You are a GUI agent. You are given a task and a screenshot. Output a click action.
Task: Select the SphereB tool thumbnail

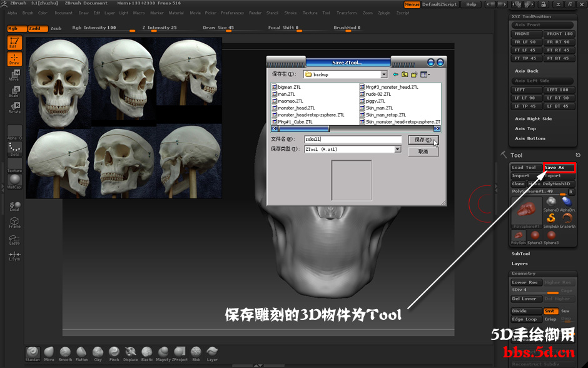551,204
